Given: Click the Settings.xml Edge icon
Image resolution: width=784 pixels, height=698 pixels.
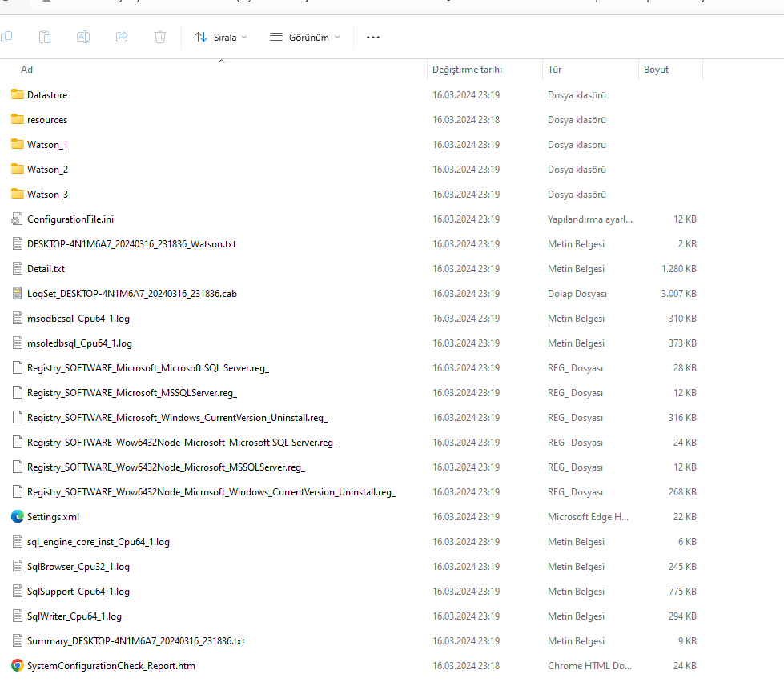Looking at the screenshot, I should click(x=18, y=516).
